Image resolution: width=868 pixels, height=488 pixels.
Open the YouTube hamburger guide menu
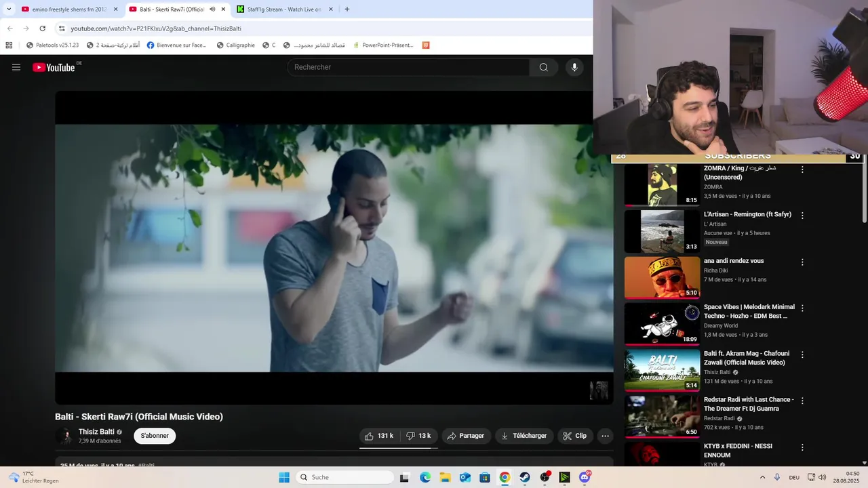coord(16,67)
